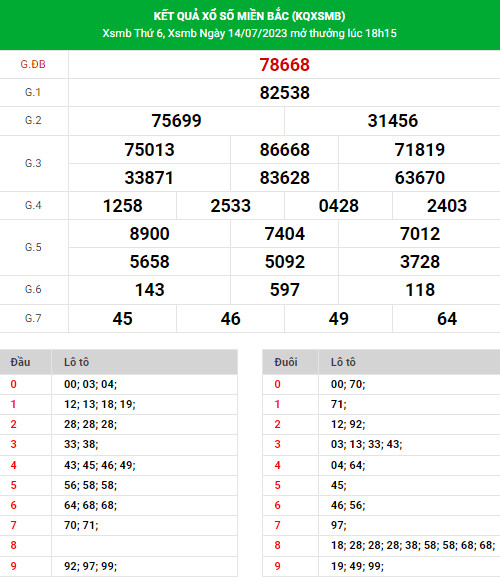Click the G.ĐB prize label
This screenshot has height=577, width=500.
tap(33, 64)
